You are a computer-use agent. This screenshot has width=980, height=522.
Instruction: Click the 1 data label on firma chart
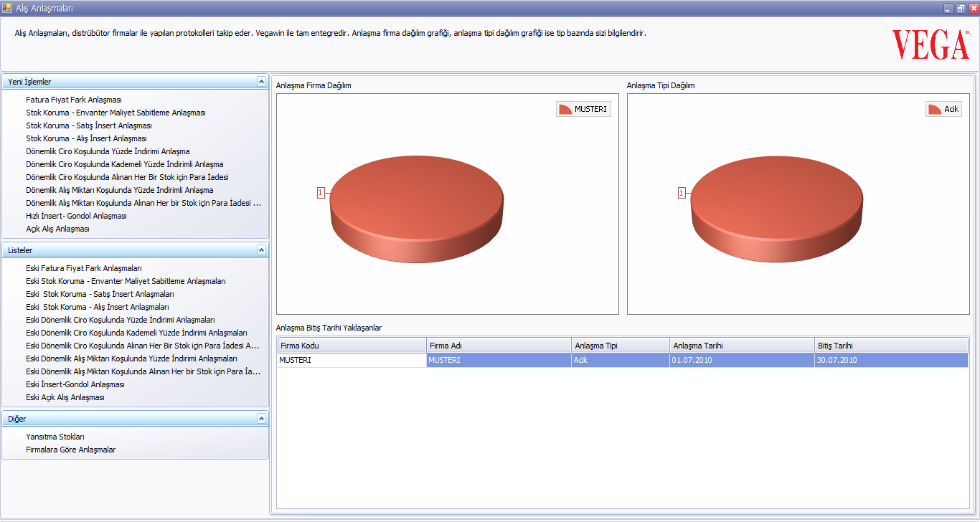click(x=321, y=192)
